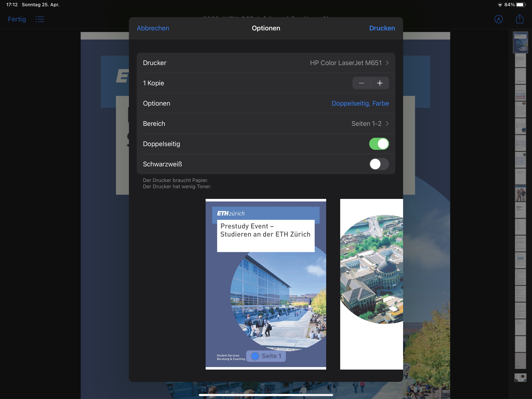
Task: Open last page thumbnail in sidebar strip
Action: [x=521, y=377]
